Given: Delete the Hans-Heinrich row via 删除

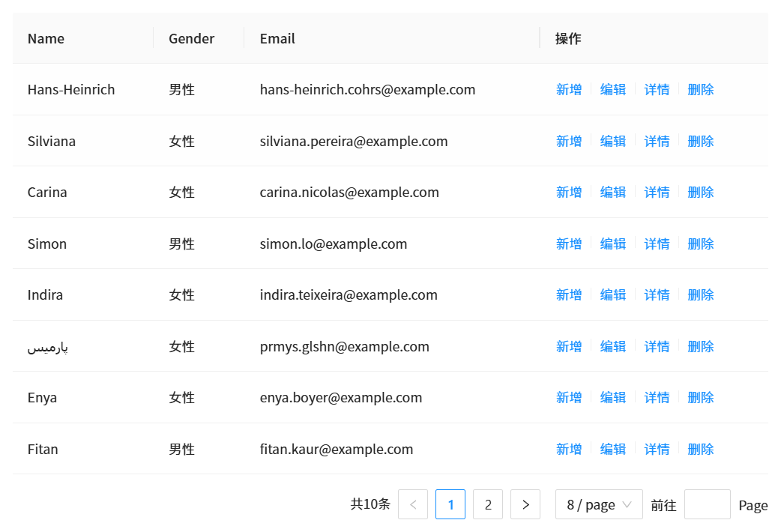Looking at the screenshot, I should pyautogui.click(x=700, y=90).
